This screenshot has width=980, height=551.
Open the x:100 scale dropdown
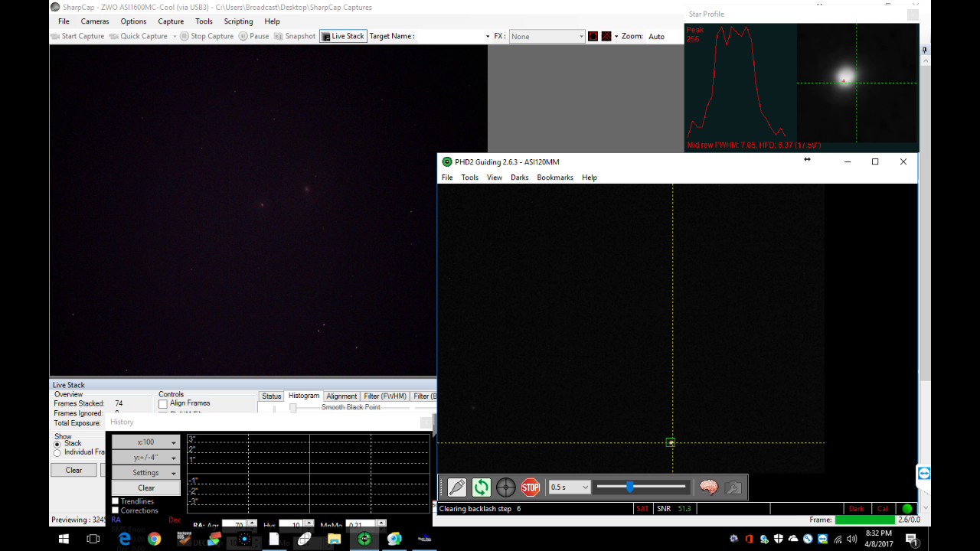pyautogui.click(x=145, y=442)
